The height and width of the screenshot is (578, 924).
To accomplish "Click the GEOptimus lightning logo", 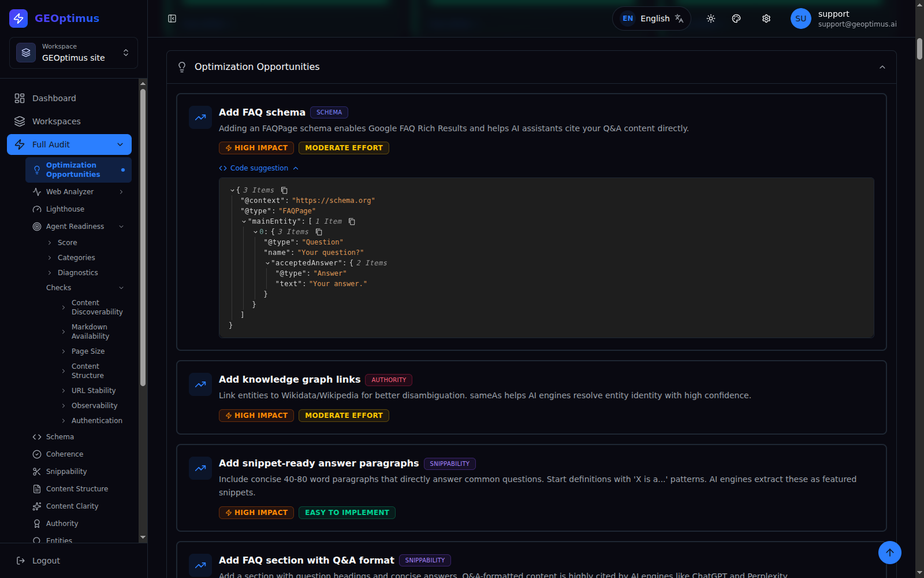I will [x=18, y=18].
